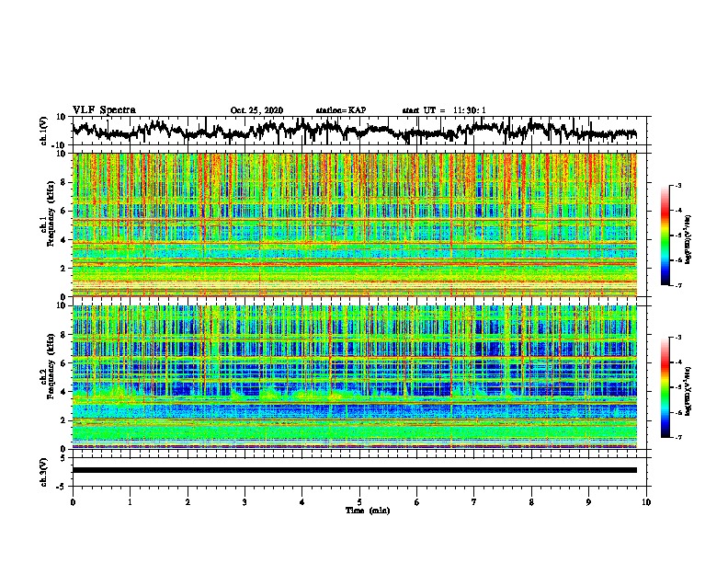The height and width of the screenshot is (563, 728).
Task: Click time axis tick label "0"
Action: pos(73,502)
